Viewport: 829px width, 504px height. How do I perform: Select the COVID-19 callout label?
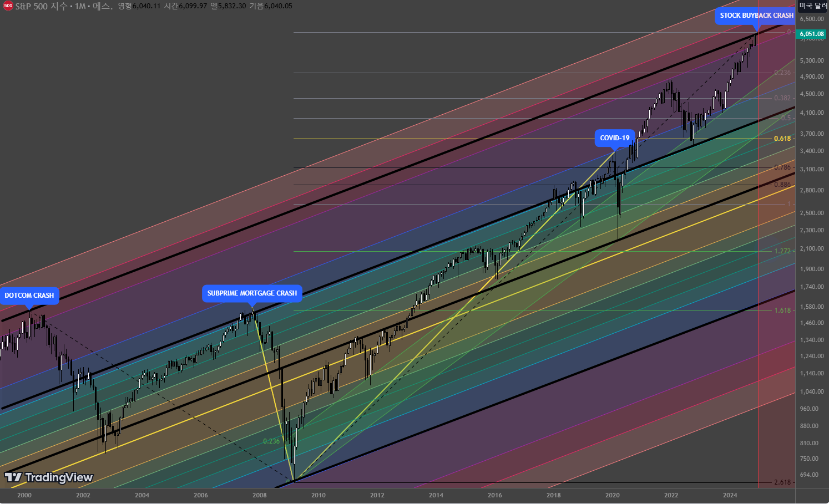(x=615, y=138)
